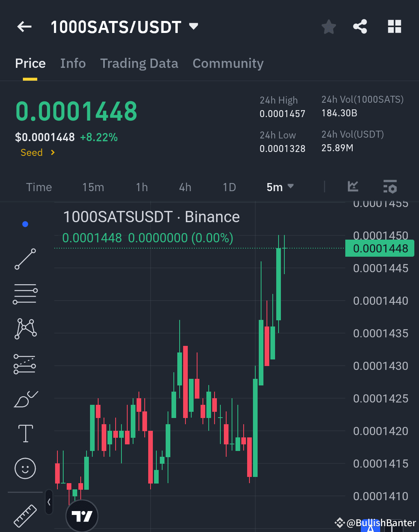The width and height of the screenshot is (419, 532).
Task: Click the TradingView logo
Action: (82, 516)
